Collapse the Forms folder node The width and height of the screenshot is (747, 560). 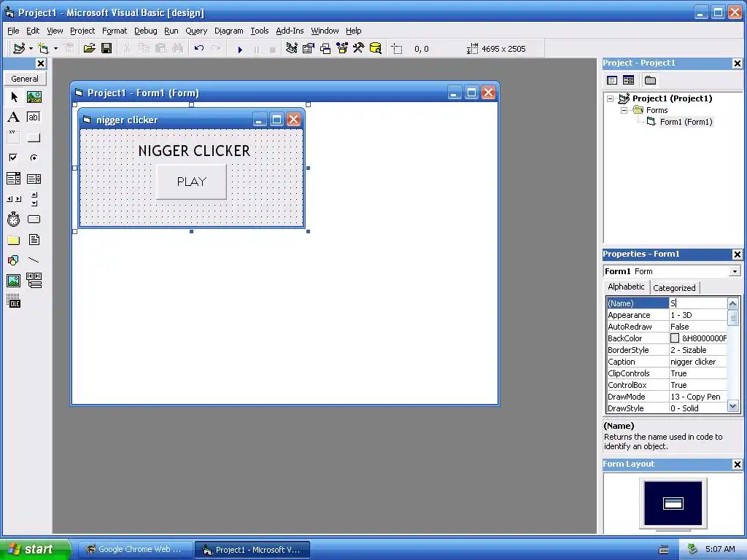tap(624, 111)
